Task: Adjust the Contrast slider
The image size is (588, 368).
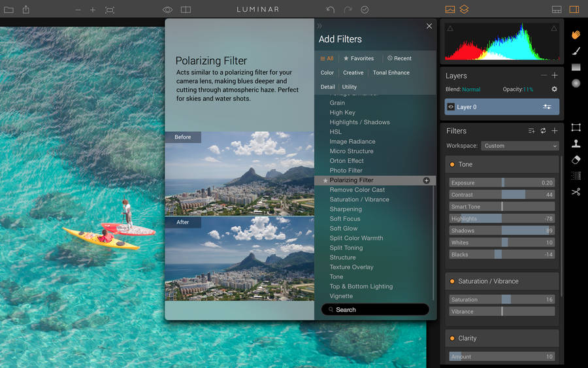Action: pos(502,195)
